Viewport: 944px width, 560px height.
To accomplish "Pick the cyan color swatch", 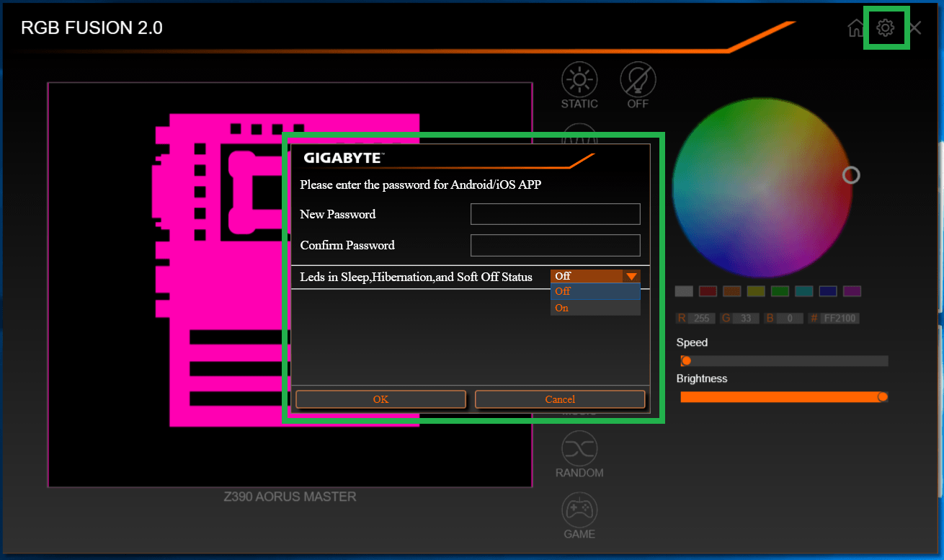I will pos(804,291).
